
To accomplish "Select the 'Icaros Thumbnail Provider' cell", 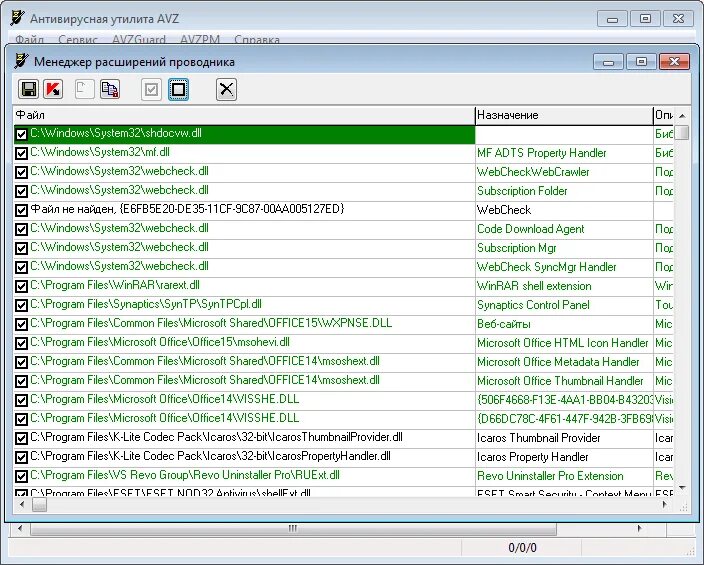I will 564,438.
